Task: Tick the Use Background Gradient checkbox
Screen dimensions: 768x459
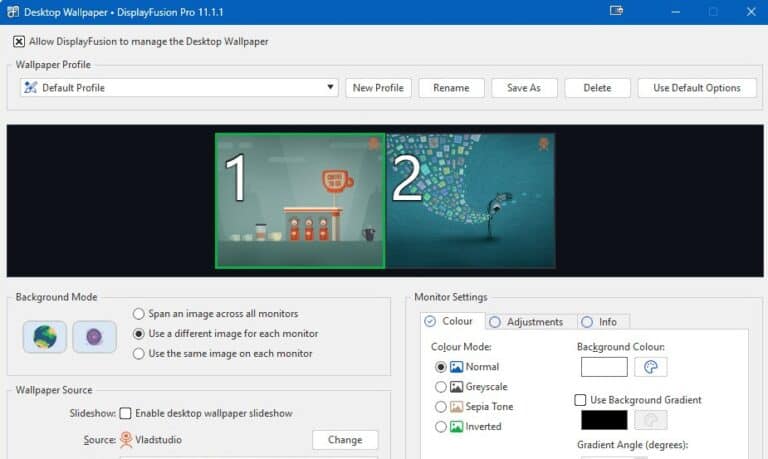Action: point(580,400)
